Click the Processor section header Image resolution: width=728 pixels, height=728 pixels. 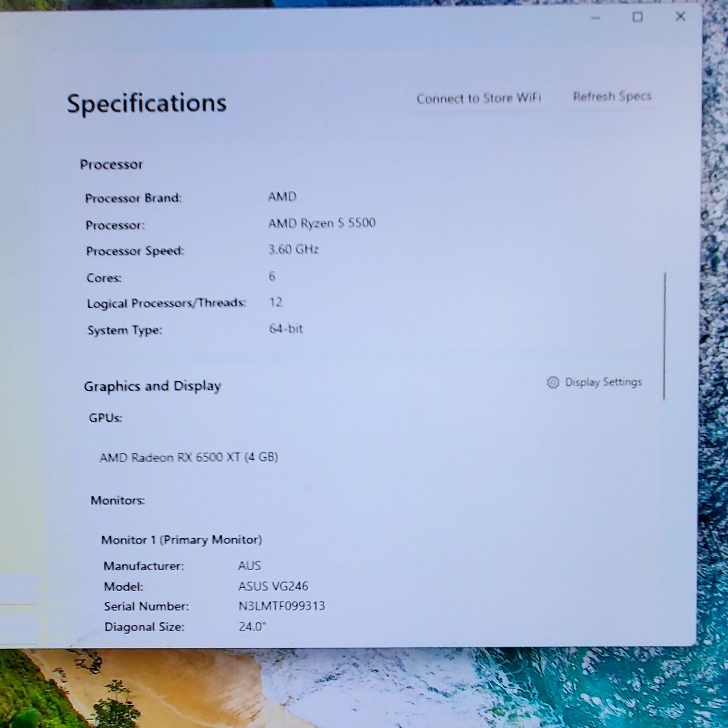click(111, 165)
